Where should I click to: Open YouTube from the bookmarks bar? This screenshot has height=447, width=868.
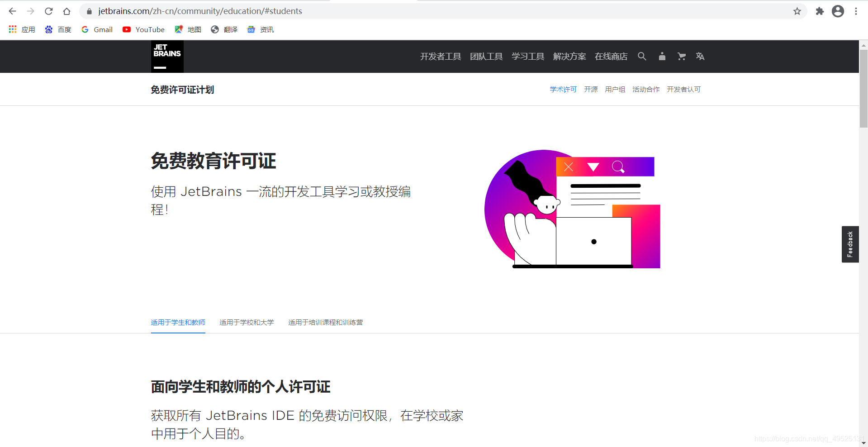pyautogui.click(x=143, y=29)
